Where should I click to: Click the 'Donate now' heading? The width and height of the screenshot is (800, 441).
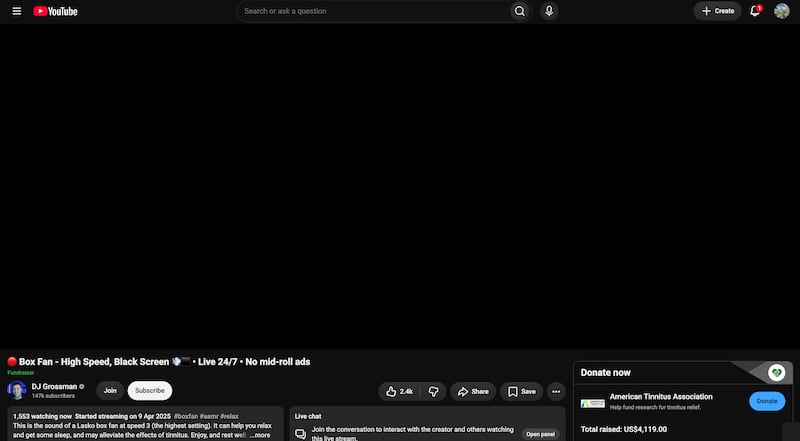pos(606,373)
